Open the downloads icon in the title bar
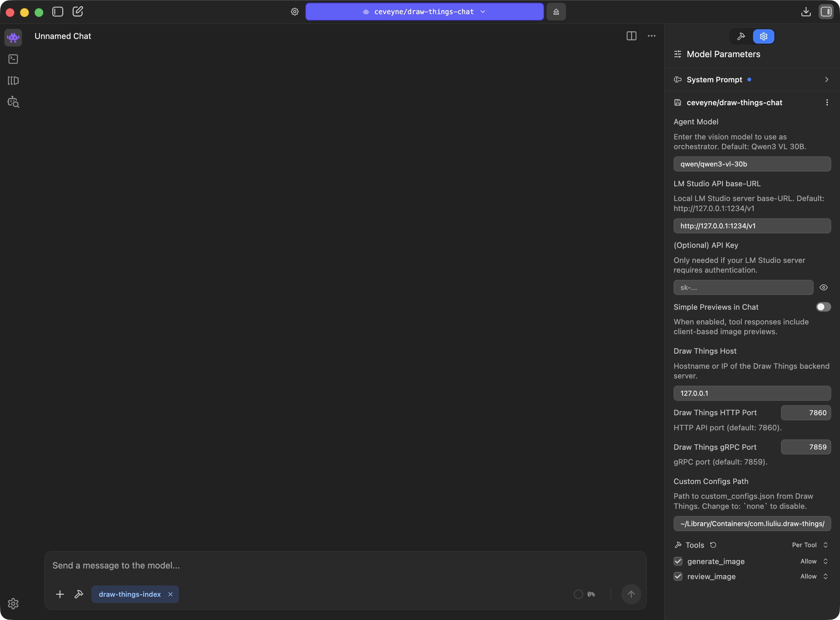The width and height of the screenshot is (840, 620). coord(805,12)
